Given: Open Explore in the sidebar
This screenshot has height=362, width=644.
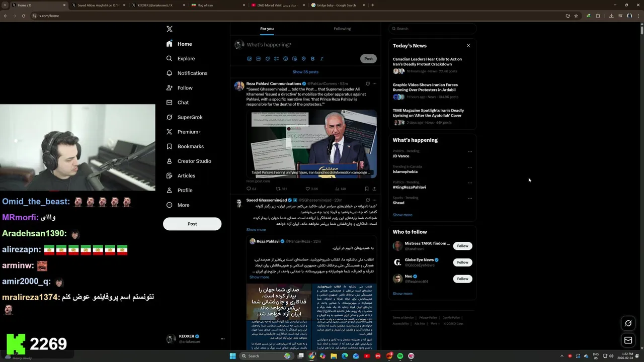Looking at the screenshot, I should [x=181, y=59].
